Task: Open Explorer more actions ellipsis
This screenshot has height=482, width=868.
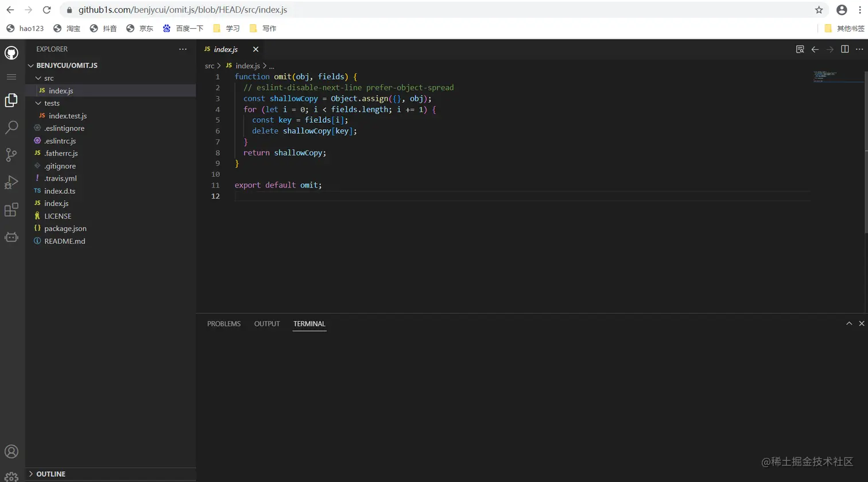Action: (x=183, y=49)
